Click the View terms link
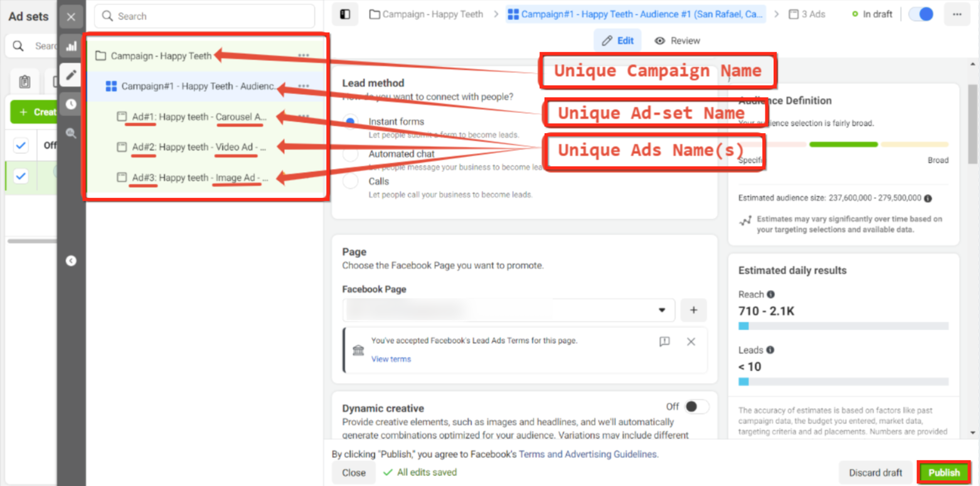This screenshot has height=486, width=980. tap(391, 359)
